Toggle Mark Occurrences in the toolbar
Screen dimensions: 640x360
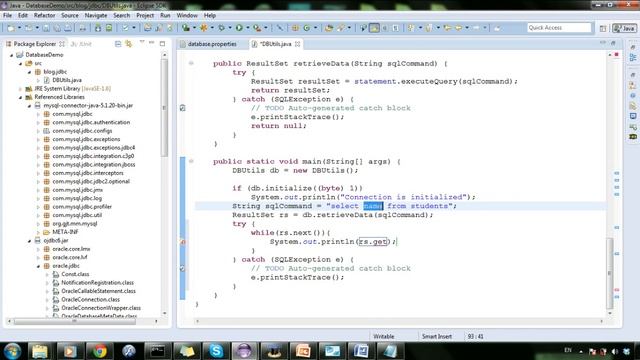(x=374, y=28)
